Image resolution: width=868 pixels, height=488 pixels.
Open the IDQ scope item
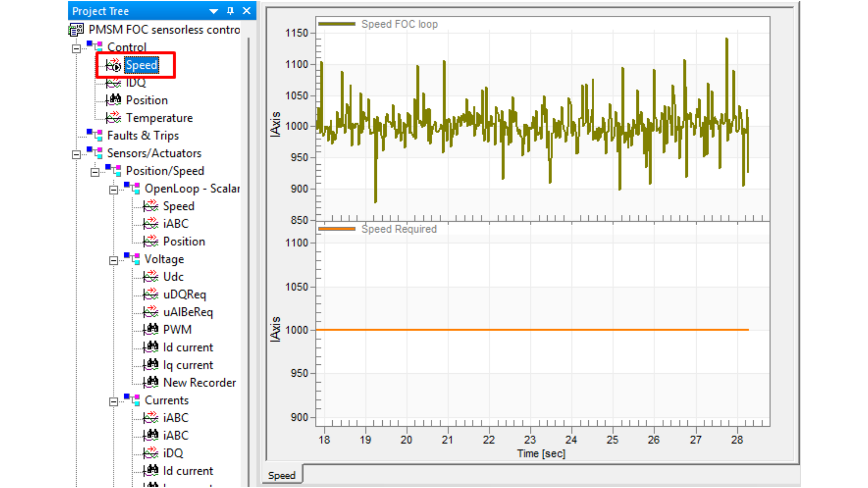pos(136,83)
